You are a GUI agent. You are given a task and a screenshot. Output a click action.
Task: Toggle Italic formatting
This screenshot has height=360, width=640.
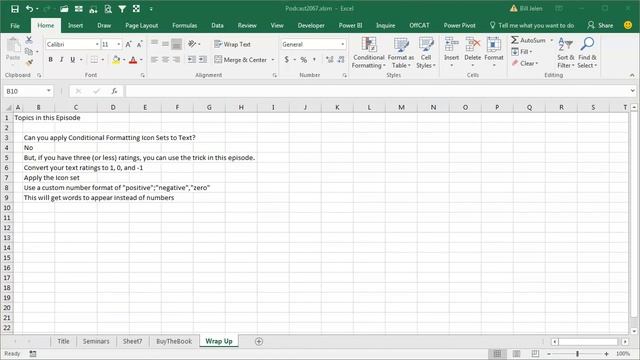(62, 60)
